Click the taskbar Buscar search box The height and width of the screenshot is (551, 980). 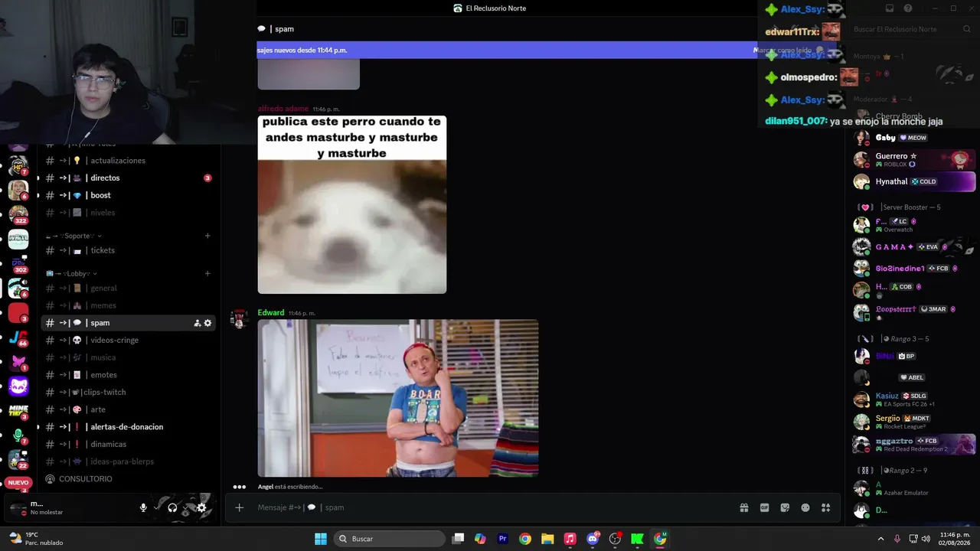coord(390,539)
